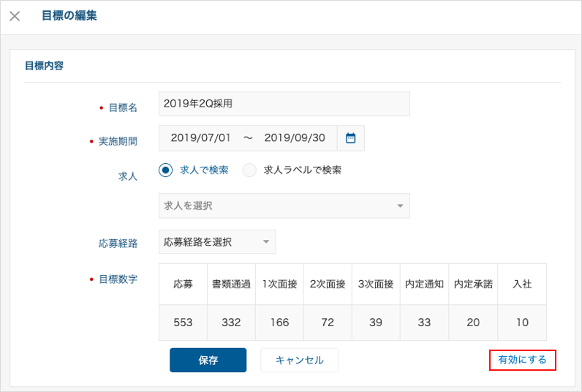Image resolution: width=582 pixels, height=392 pixels.
Task: Click the 2次面接 column header
Action: [328, 284]
